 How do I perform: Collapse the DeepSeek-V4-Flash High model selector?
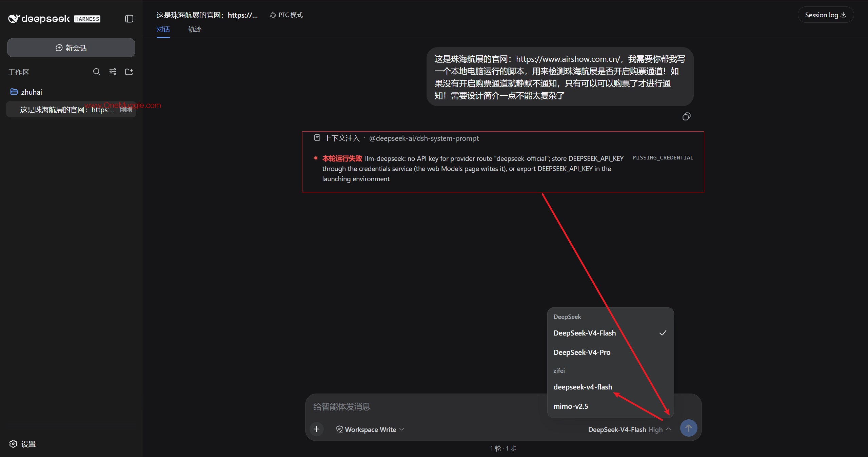click(630, 430)
